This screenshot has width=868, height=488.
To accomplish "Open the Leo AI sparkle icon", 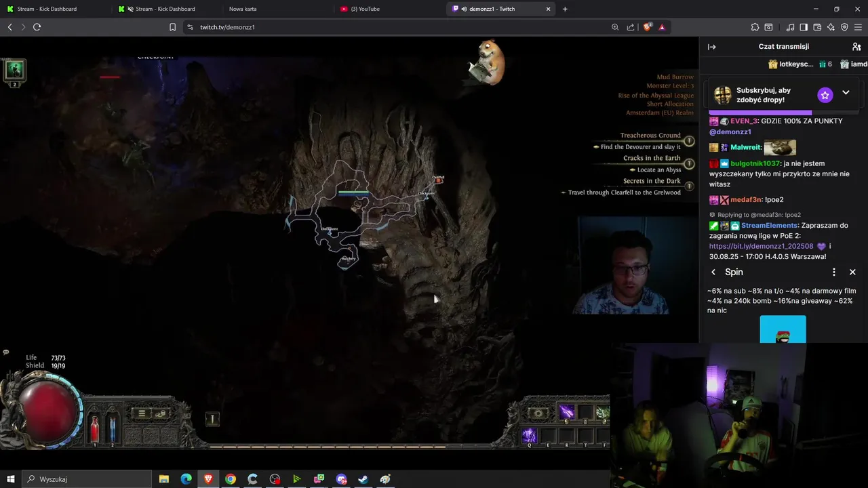I will click(831, 27).
